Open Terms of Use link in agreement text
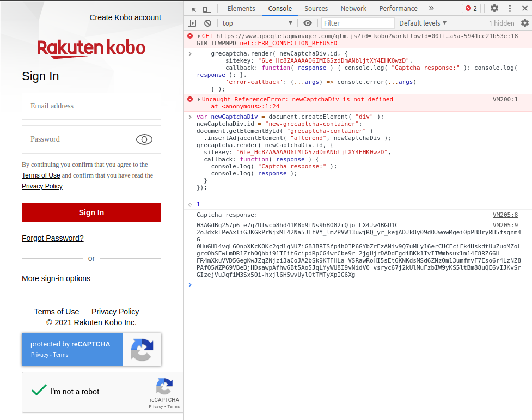This screenshot has height=420, width=532. click(x=41, y=175)
